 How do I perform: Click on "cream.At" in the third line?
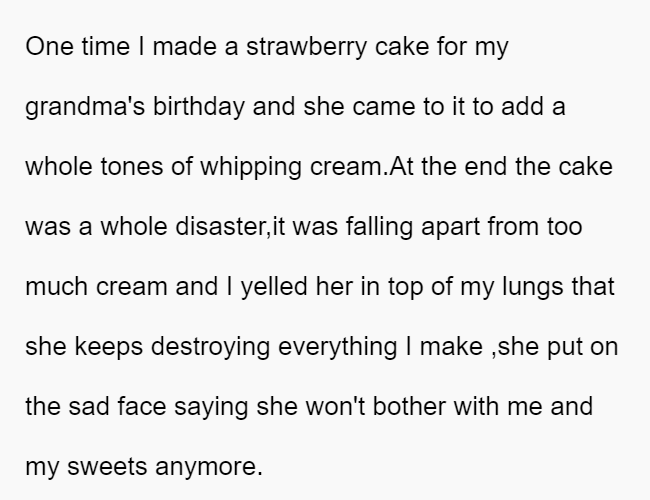click(x=361, y=167)
